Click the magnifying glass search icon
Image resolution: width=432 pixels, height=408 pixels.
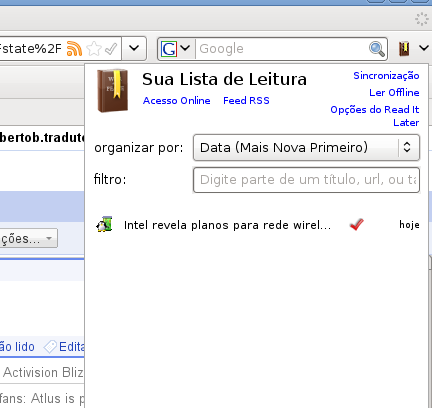pyautogui.click(x=377, y=49)
